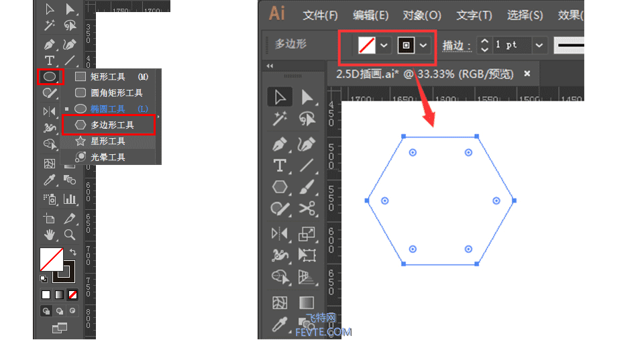Click the Ellipse tool icon highlighted in the toolbar
644x340 pixels.
click(x=50, y=77)
